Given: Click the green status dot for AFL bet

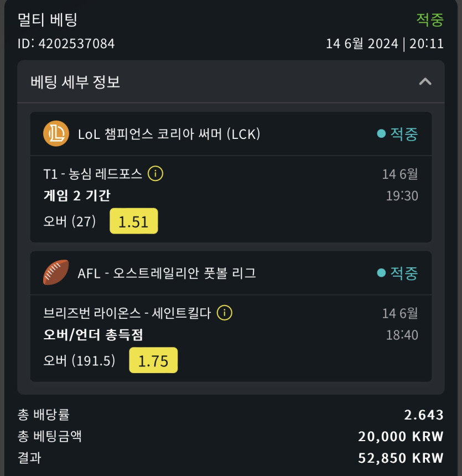Looking at the screenshot, I should pos(381,272).
